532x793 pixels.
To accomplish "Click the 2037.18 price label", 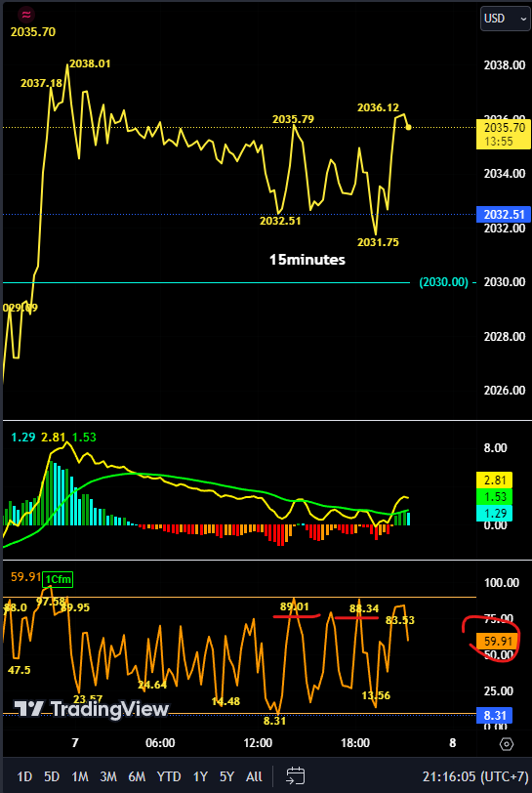I will tap(41, 82).
